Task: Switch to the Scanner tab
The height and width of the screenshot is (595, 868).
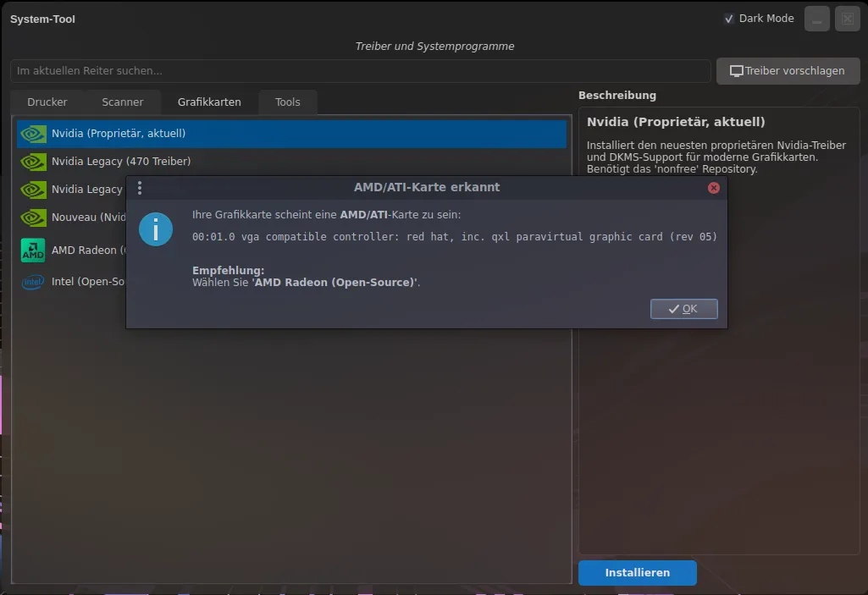Action: point(122,102)
